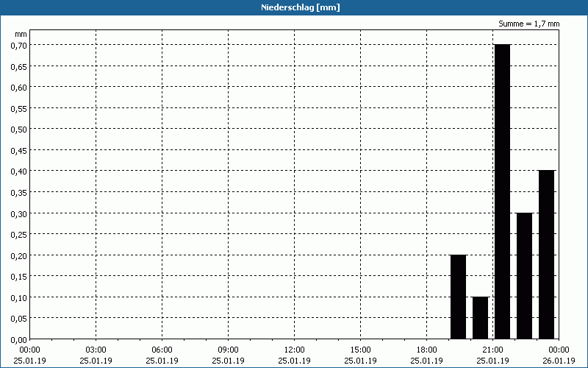Image resolution: width=588 pixels, height=368 pixels.
Task: Click the 09:00 time axis label
Action: pyautogui.click(x=229, y=350)
